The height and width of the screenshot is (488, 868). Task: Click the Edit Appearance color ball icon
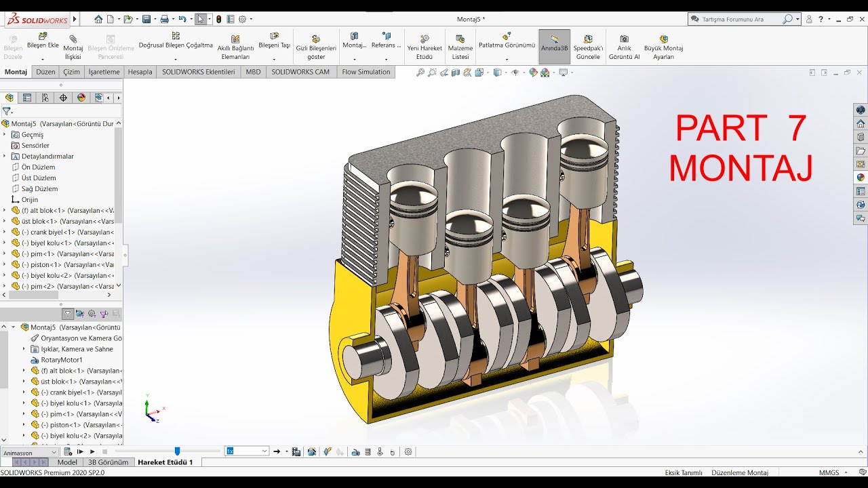coord(534,73)
